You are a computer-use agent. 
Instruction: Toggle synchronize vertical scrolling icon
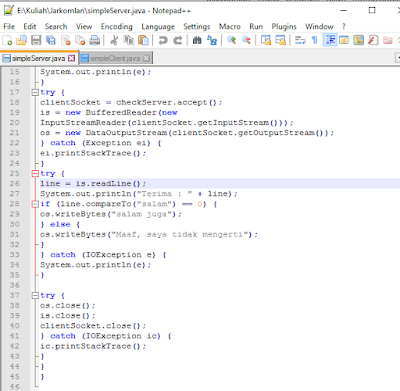[266, 41]
